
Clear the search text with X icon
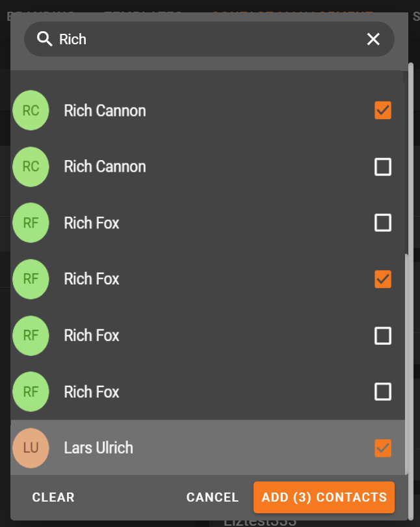pos(373,39)
